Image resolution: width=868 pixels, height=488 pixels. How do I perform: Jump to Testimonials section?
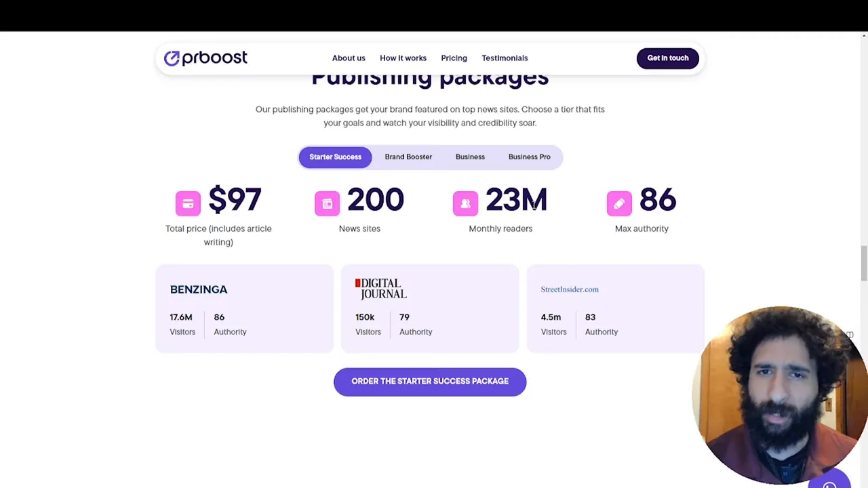pyautogui.click(x=505, y=58)
